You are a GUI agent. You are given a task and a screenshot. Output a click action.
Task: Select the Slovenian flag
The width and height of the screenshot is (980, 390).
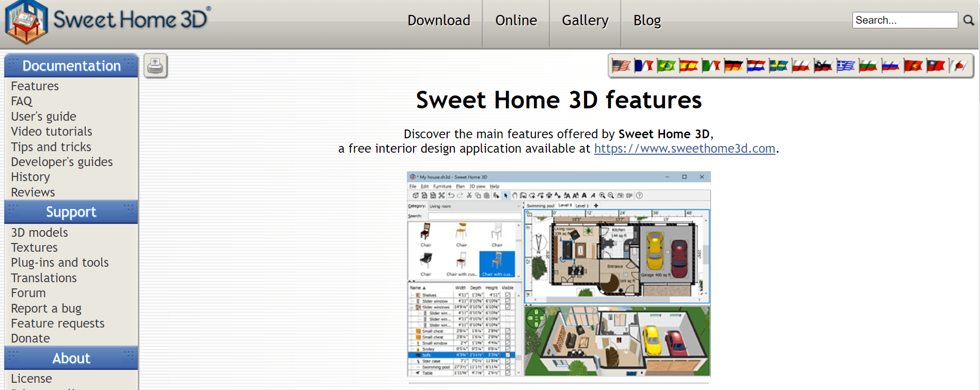point(823,66)
